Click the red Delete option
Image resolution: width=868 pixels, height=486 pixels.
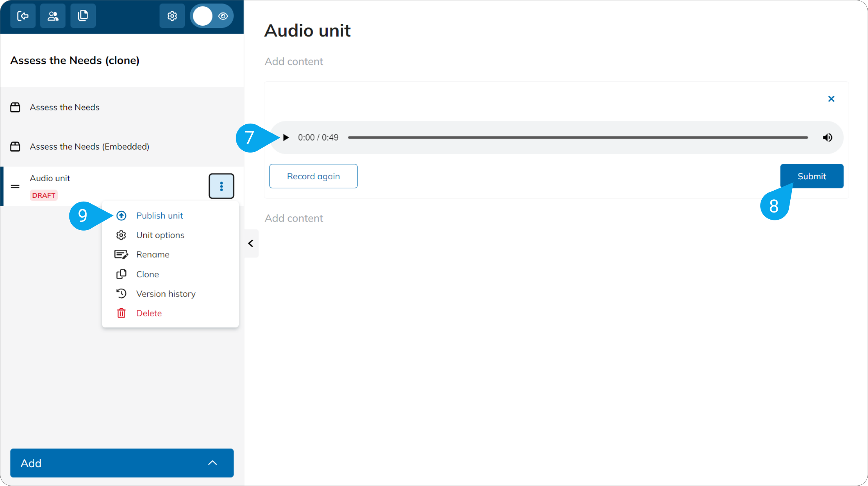[x=149, y=313]
